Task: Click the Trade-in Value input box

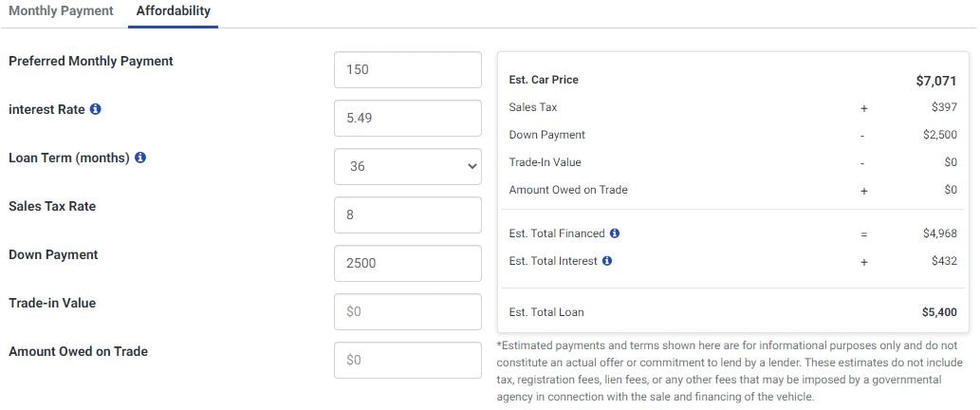Action: (x=408, y=311)
